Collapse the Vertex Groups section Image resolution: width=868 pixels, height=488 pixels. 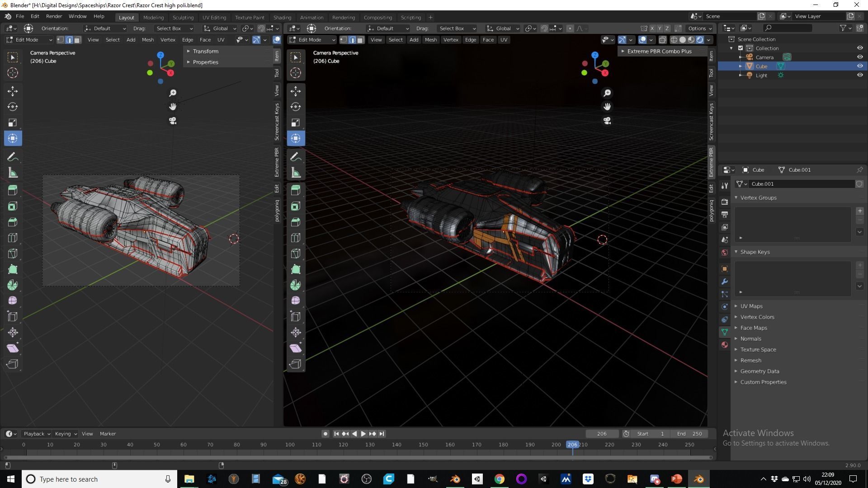(758, 197)
